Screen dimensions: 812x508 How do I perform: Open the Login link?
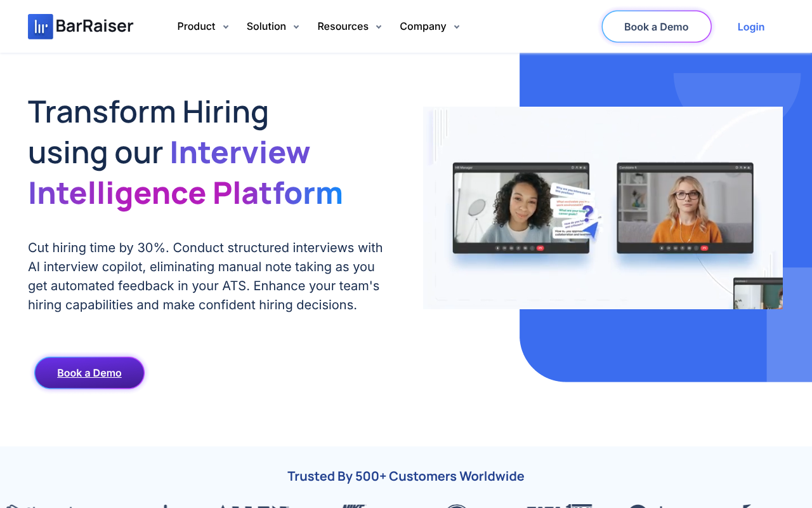pyautogui.click(x=750, y=27)
